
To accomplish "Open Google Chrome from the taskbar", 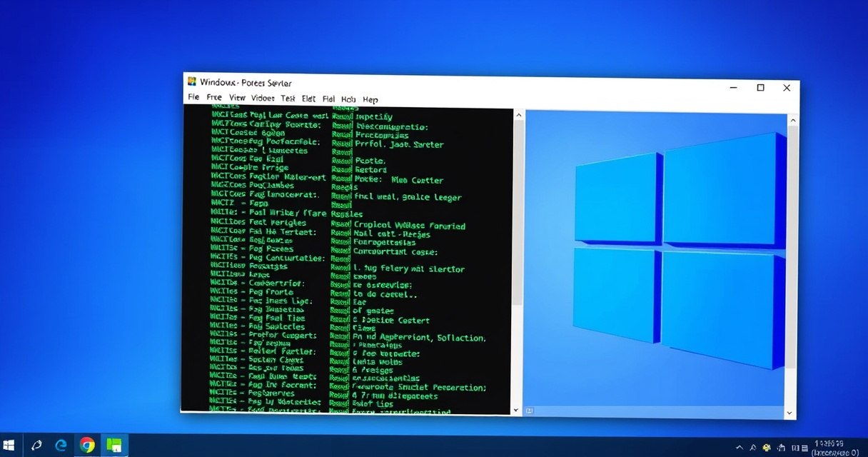I will pos(87,446).
